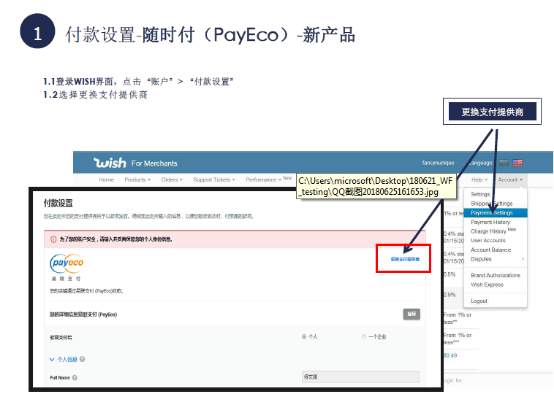Collapse the 个人信息 section chevron

pos(52,359)
